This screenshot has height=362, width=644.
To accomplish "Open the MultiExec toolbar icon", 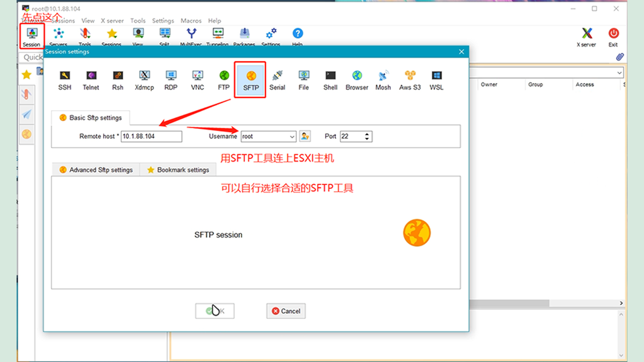I will click(x=191, y=37).
